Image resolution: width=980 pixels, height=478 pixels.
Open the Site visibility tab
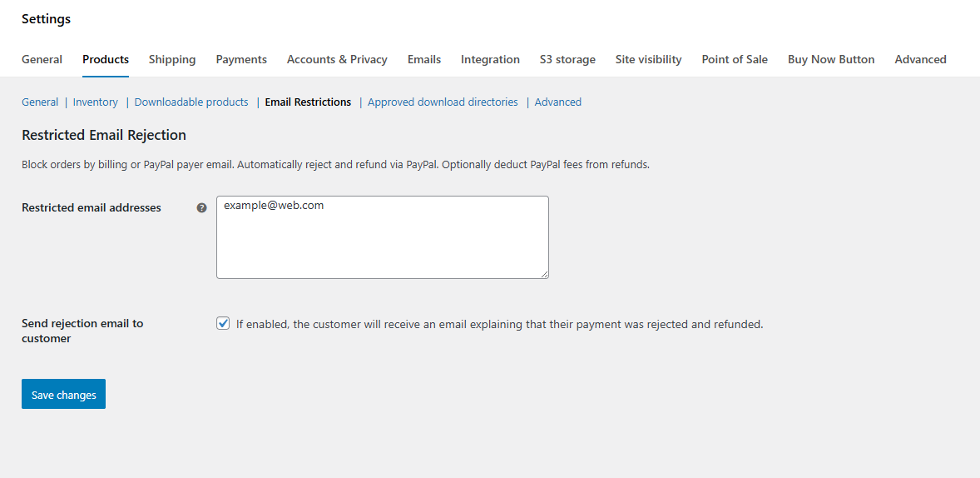pyautogui.click(x=648, y=59)
